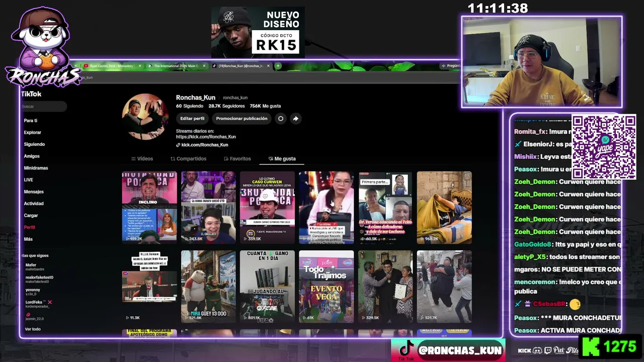Click the Yape QR code in the overlay
The height and width of the screenshot is (362, 644).
click(604, 147)
